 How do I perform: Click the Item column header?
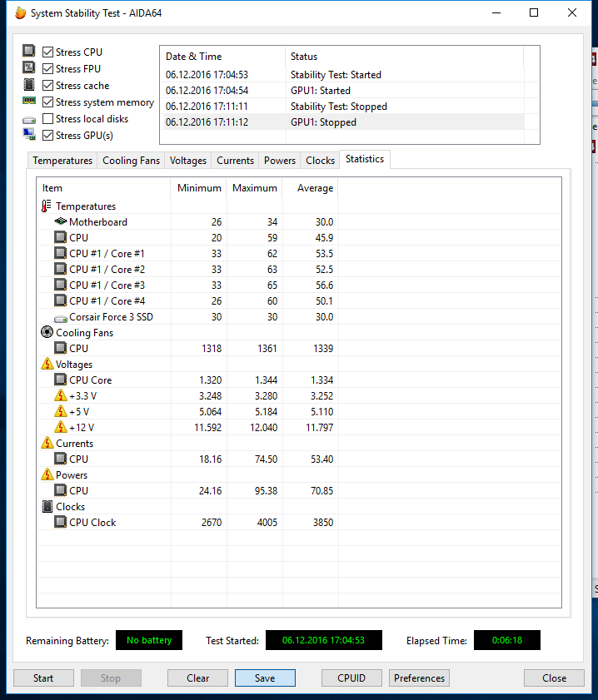(103, 188)
